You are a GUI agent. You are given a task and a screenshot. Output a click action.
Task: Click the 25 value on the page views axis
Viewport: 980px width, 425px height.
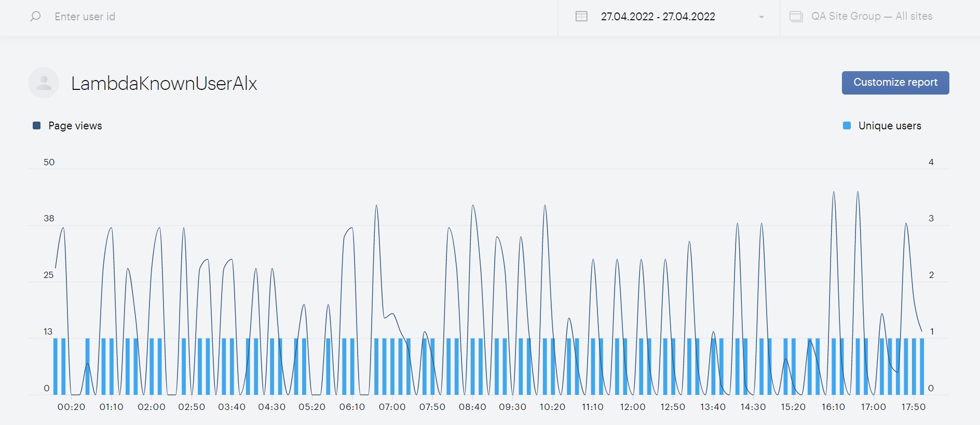pyautogui.click(x=48, y=275)
